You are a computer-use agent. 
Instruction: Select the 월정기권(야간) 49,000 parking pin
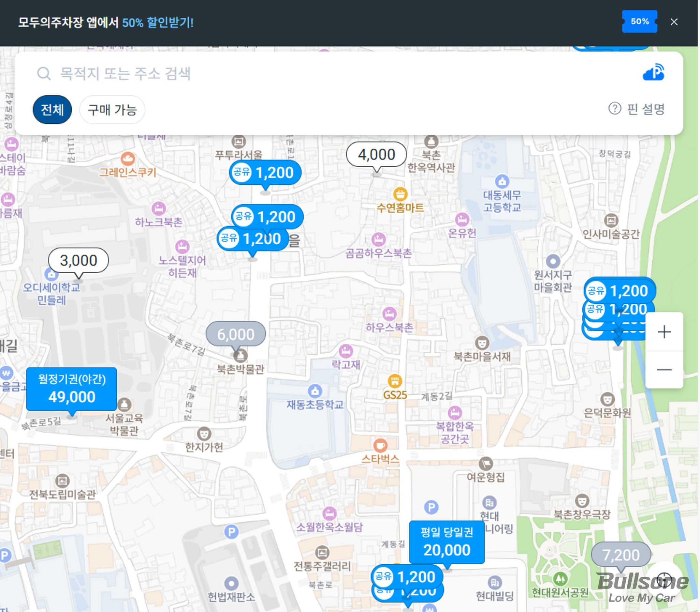click(x=72, y=389)
